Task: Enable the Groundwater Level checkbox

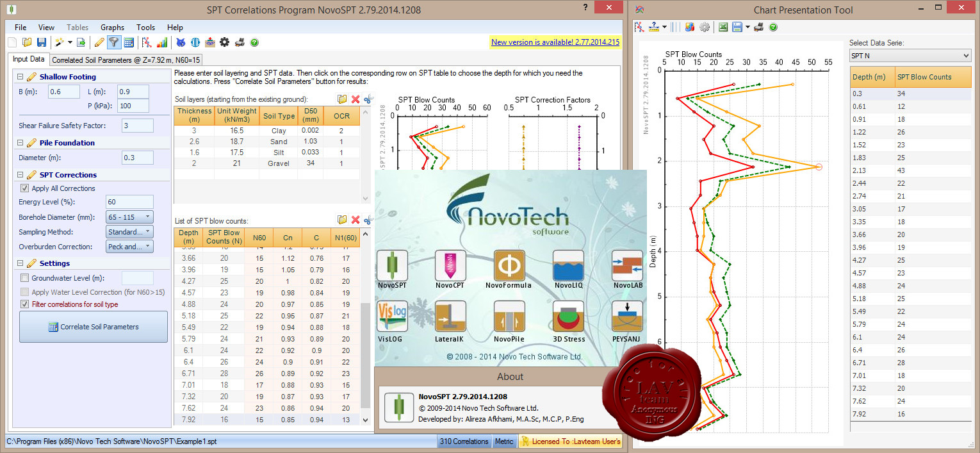Action: pyautogui.click(x=25, y=278)
